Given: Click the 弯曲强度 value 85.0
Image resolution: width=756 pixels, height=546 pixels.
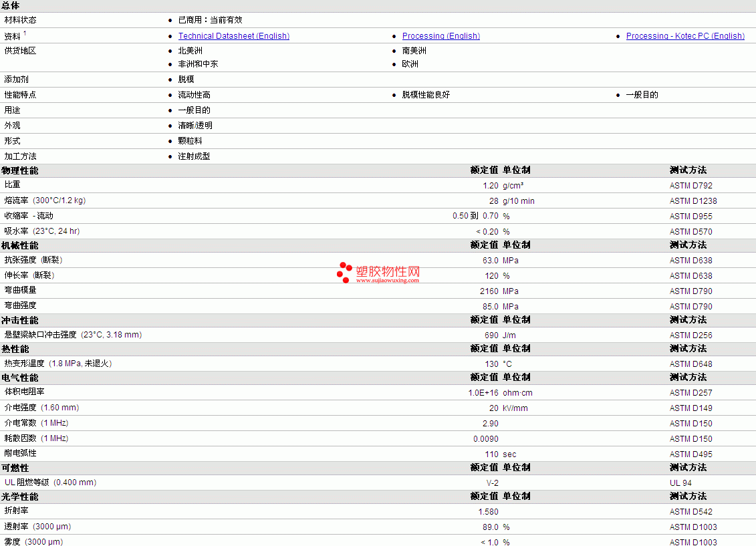Looking at the screenshot, I should [491, 307].
